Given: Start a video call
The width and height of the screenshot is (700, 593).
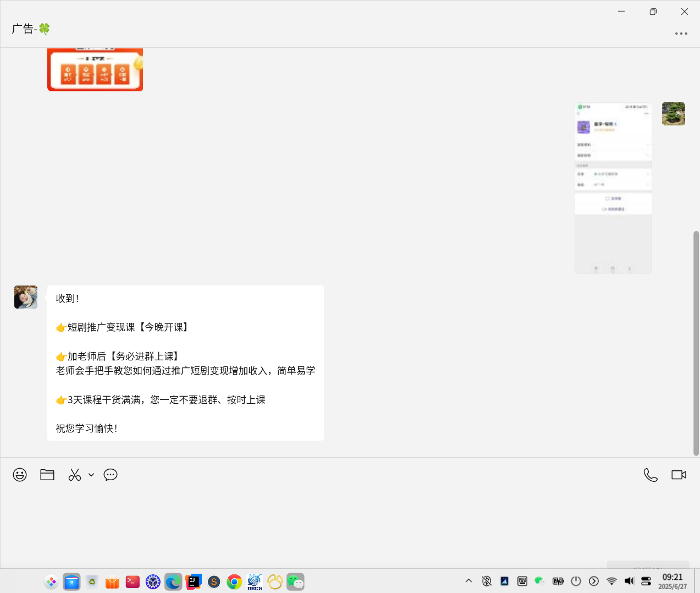Looking at the screenshot, I should 679,475.
